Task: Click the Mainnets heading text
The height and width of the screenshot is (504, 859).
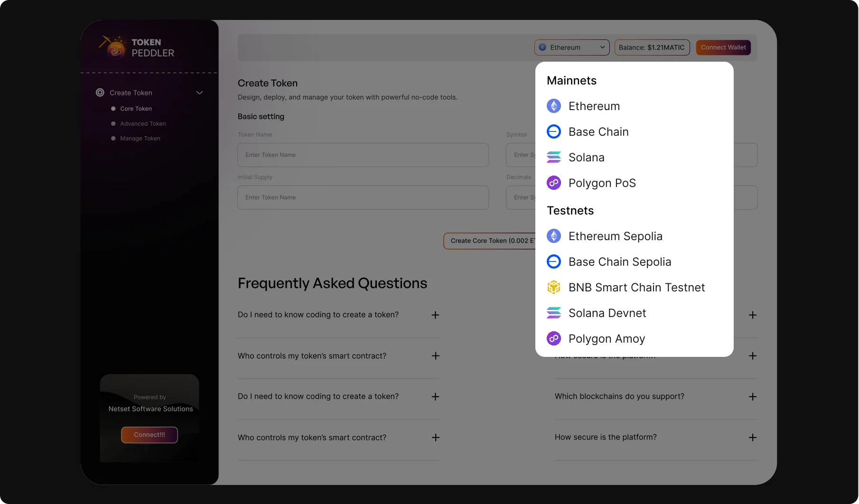Action: pos(571,81)
